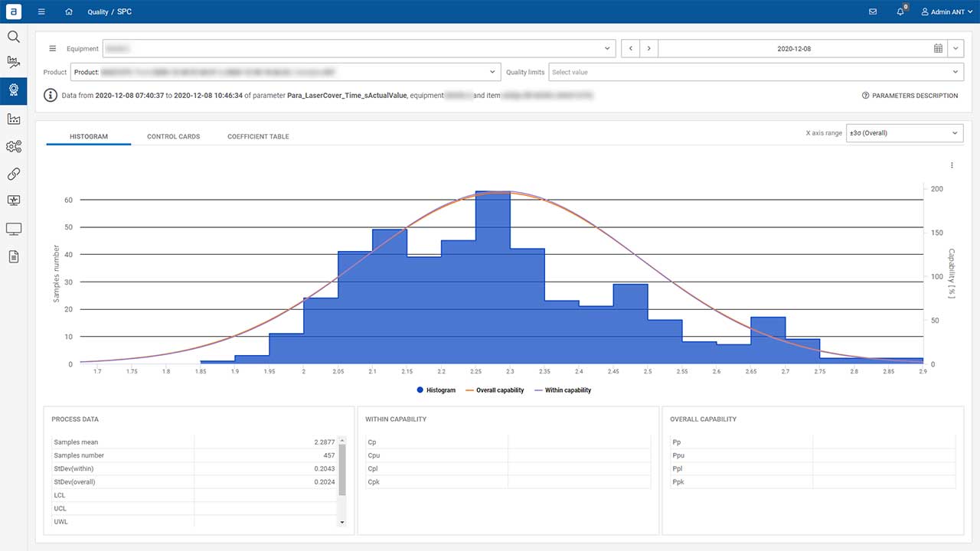Open the gears settings sidebar icon
The width and height of the screenshot is (980, 551).
coord(13,146)
